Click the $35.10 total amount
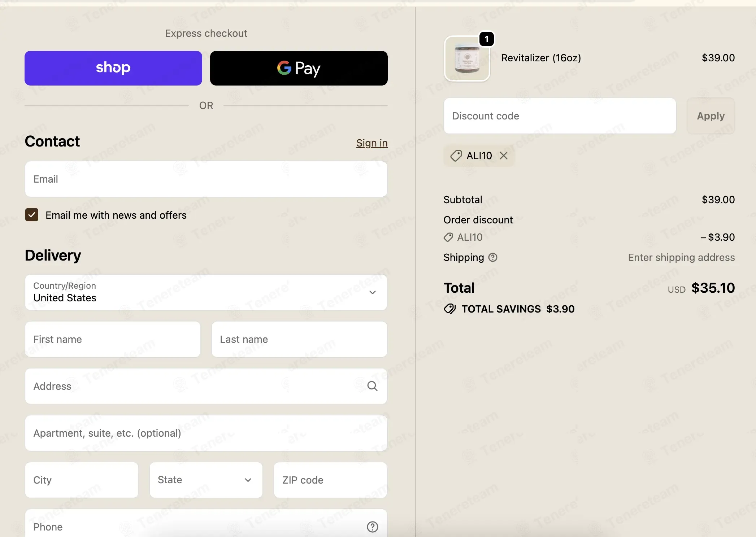 pyautogui.click(x=713, y=288)
